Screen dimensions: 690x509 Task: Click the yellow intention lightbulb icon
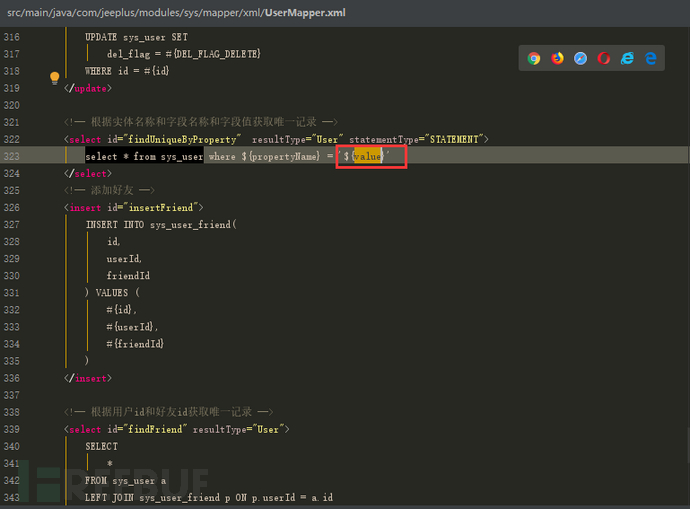pyautogui.click(x=55, y=78)
